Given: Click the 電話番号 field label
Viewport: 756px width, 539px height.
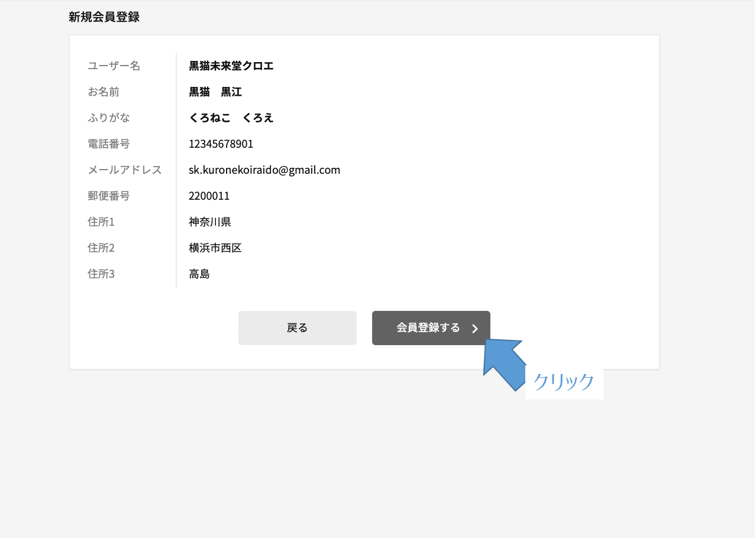Looking at the screenshot, I should click(108, 144).
